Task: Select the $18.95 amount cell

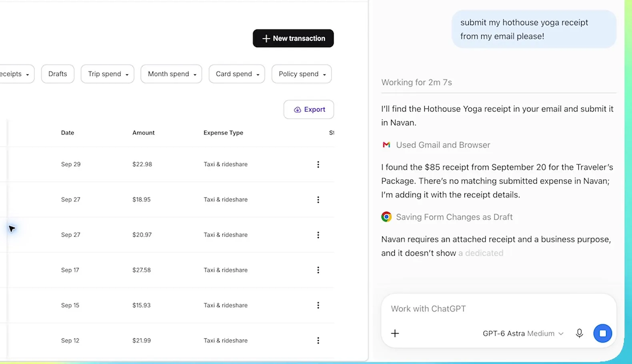Action: tap(142, 200)
